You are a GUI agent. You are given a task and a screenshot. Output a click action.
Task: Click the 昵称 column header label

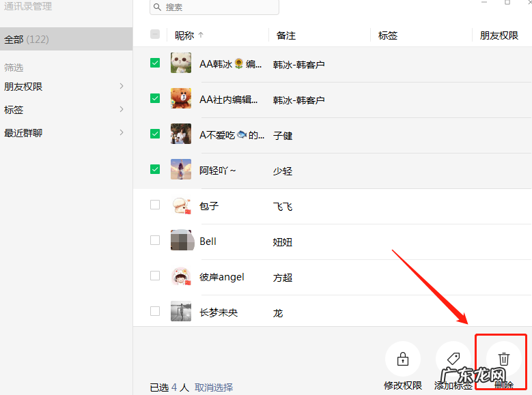coord(184,35)
